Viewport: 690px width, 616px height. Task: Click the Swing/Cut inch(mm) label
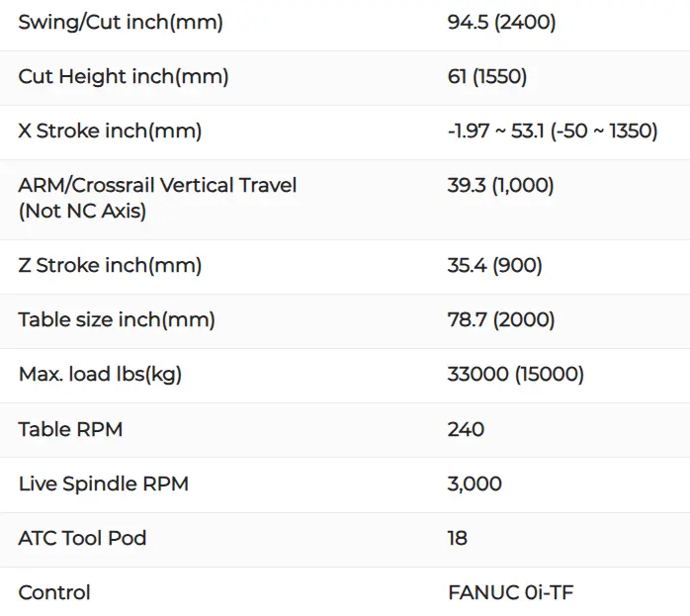(121, 22)
